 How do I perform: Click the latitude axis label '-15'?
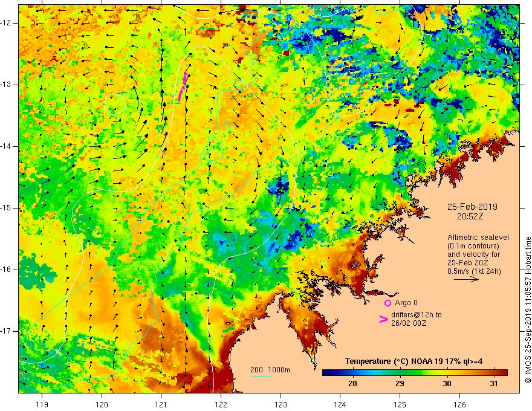pos(6,208)
